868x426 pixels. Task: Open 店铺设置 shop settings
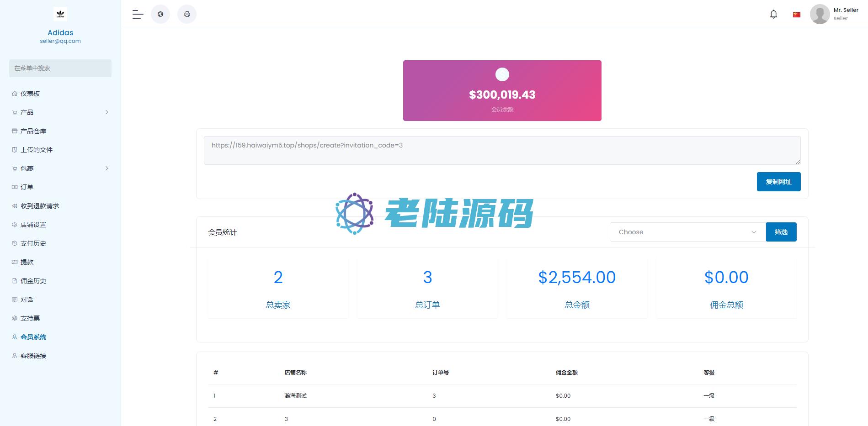click(x=33, y=225)
